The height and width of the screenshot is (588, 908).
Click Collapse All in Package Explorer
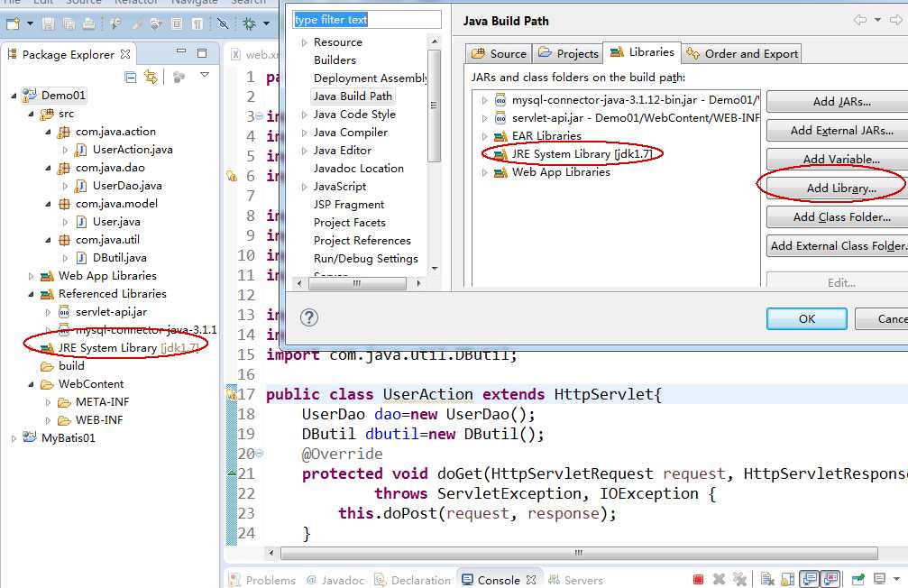[x=130, y=77]
